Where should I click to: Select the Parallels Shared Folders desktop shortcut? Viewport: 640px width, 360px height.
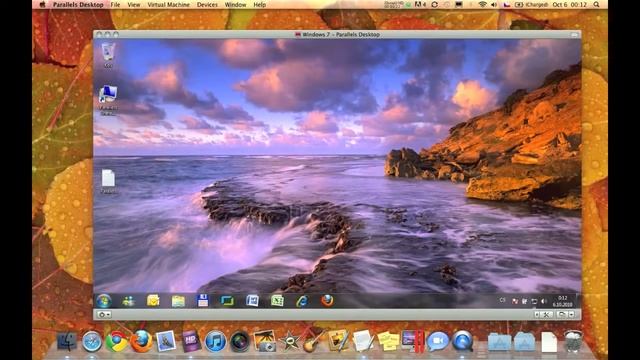point(108,100)
